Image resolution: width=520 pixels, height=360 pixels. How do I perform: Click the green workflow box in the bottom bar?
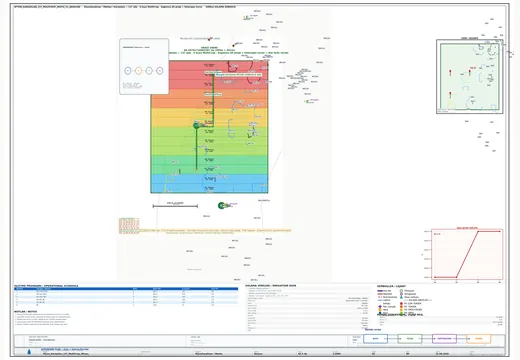[x=410, y=339]
